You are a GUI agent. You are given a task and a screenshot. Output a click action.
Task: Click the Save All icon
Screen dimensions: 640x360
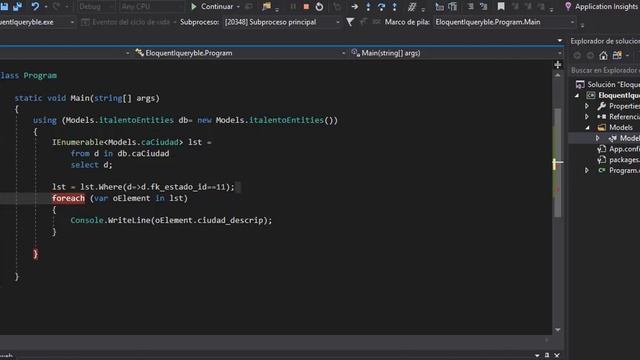(18, 6)
